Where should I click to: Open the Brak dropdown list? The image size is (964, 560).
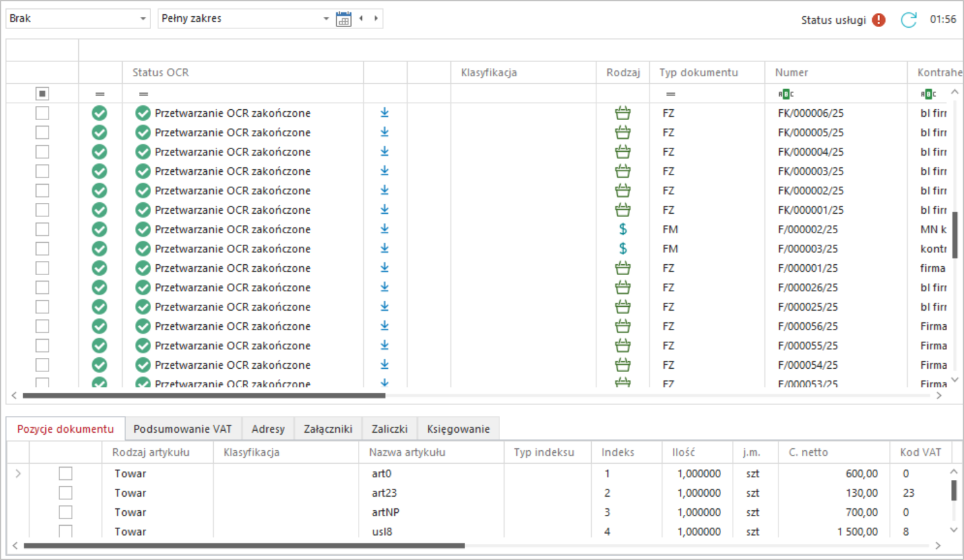coord(143,19)
